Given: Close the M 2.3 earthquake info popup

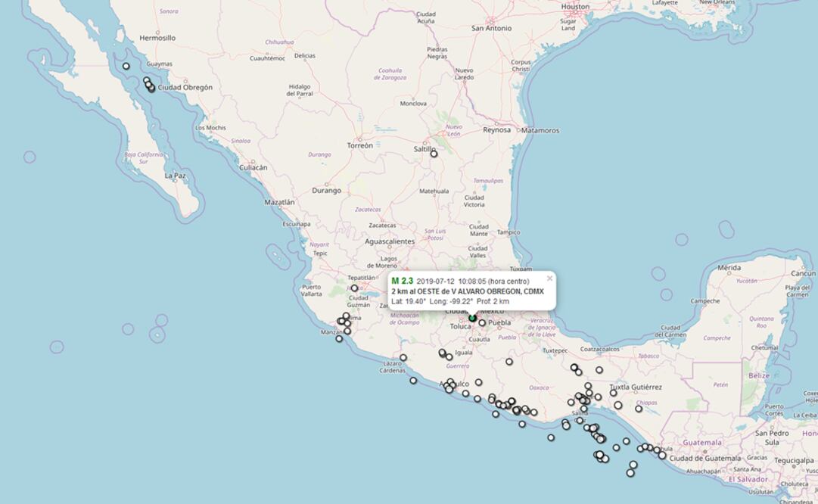Looking at the screenshot, I should click(549, 278).
